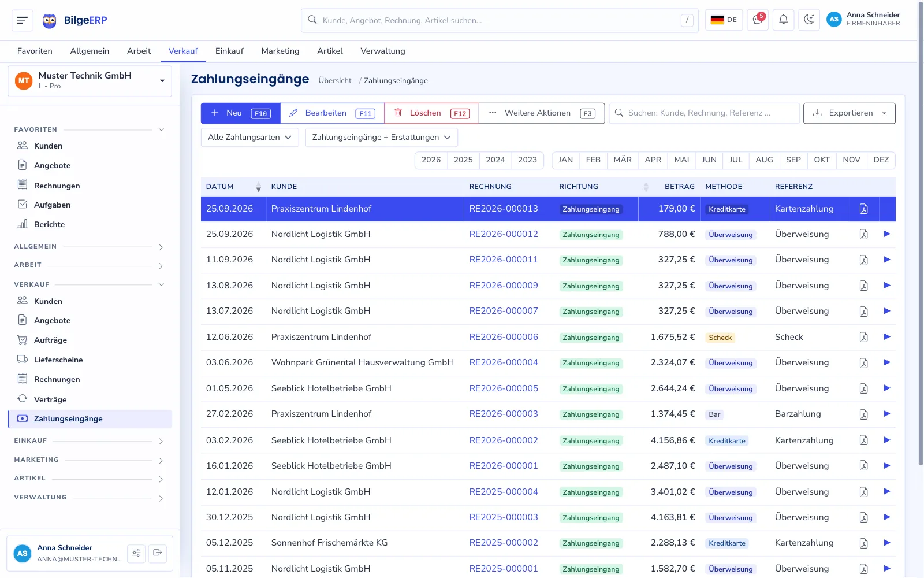Switch language with the DE flag button
The height and width of the screenshot is (578, 924).
[724, 20]
